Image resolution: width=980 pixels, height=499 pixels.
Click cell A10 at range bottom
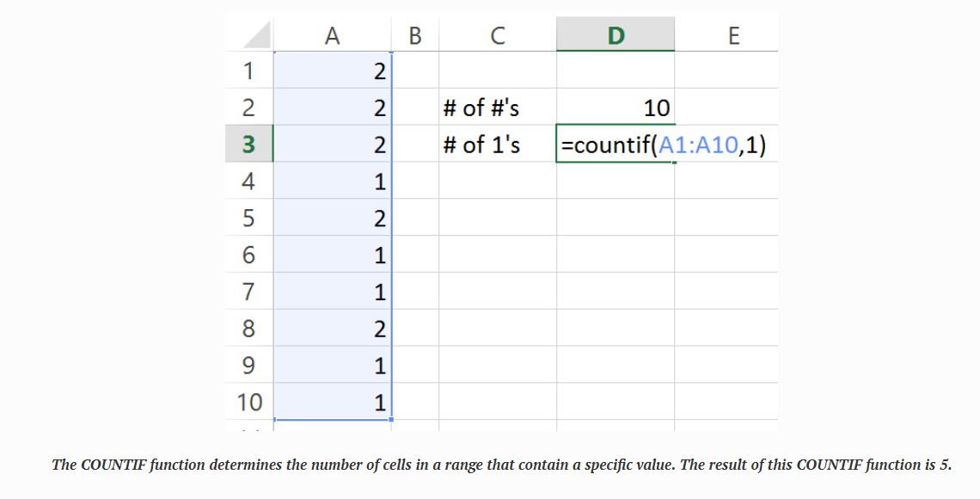point(333,402)
